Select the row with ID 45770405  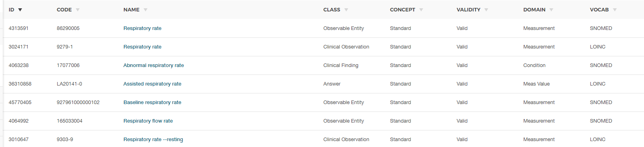(323, 102)
